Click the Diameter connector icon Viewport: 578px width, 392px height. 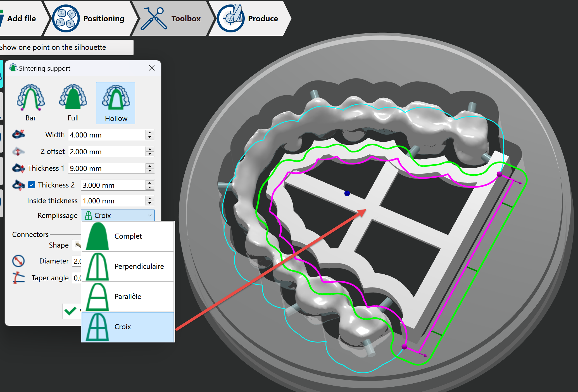18,261
